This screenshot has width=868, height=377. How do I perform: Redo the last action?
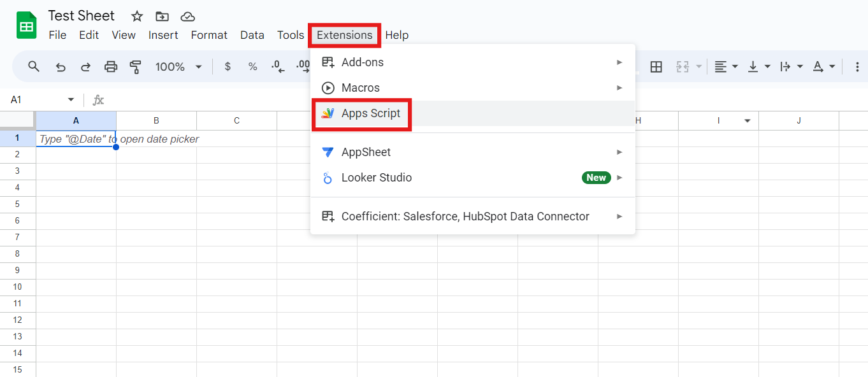coord(85,66)
